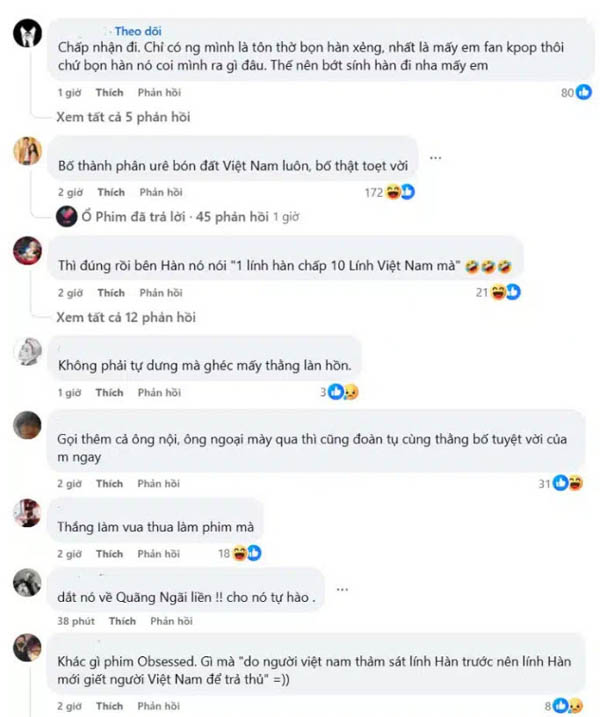Follow the first commenter via "Theo dõi"
Viewport: 600px width, 717px height.
[138, 31]
